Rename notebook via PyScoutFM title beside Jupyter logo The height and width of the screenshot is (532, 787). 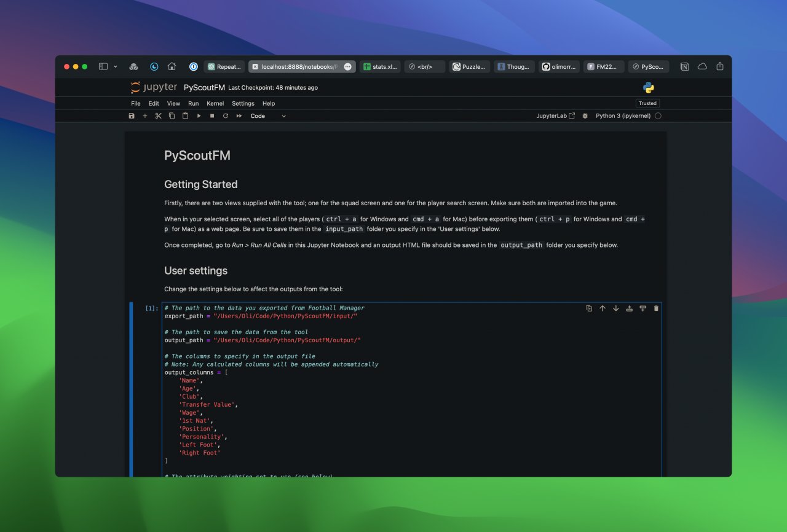pos(204,87)
